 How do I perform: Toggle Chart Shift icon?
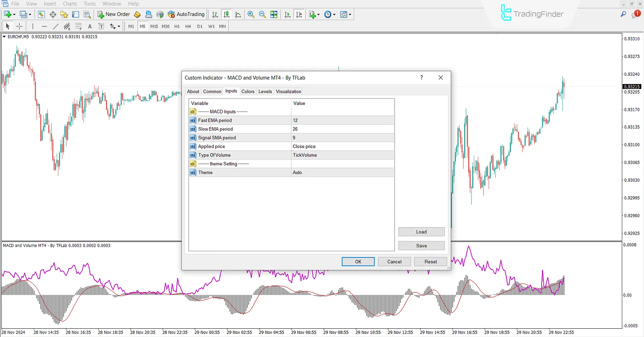coord(299,14)
